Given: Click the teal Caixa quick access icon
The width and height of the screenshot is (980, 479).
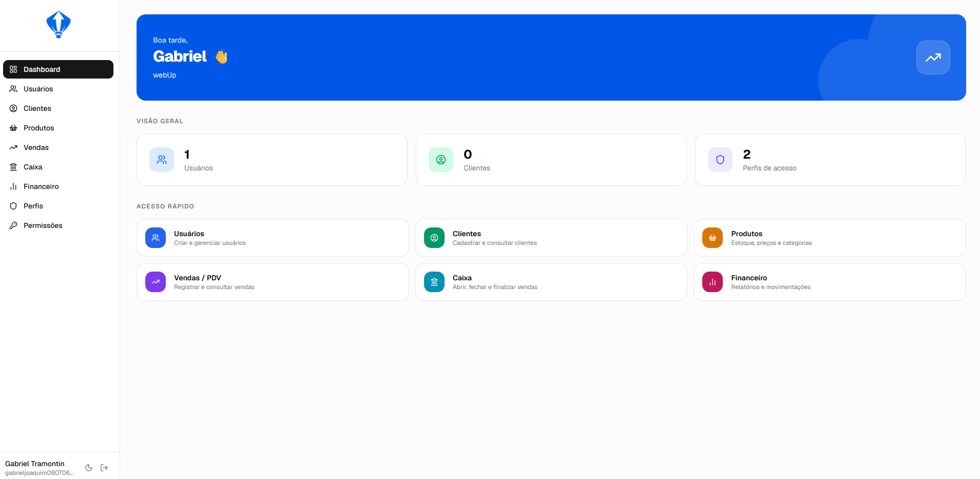Looking at the screenshot, I should 434,282.
